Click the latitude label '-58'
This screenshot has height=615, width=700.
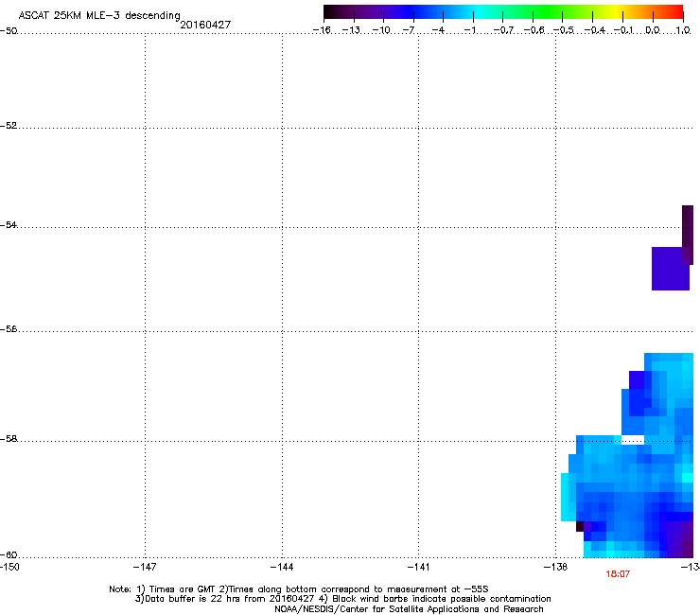(x=9, y=439)
